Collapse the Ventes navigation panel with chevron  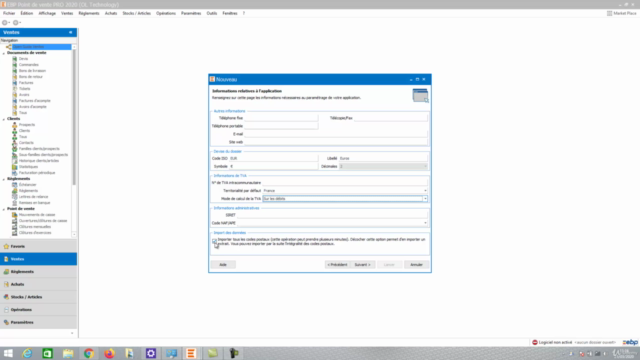tap(71, 32)
